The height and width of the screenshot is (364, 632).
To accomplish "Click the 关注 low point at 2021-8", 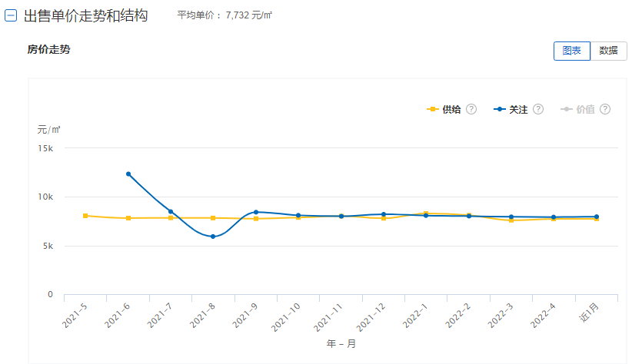I will pos(213,237).
